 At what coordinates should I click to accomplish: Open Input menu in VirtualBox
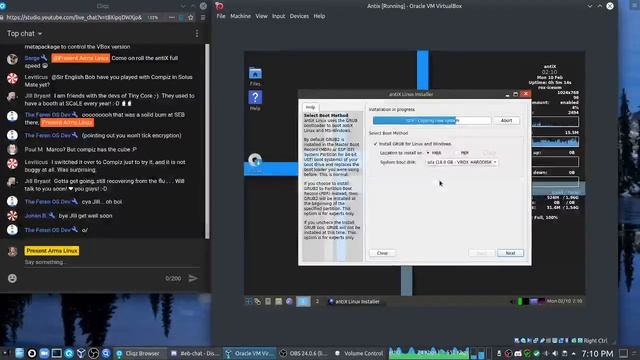tap(278, 16)
